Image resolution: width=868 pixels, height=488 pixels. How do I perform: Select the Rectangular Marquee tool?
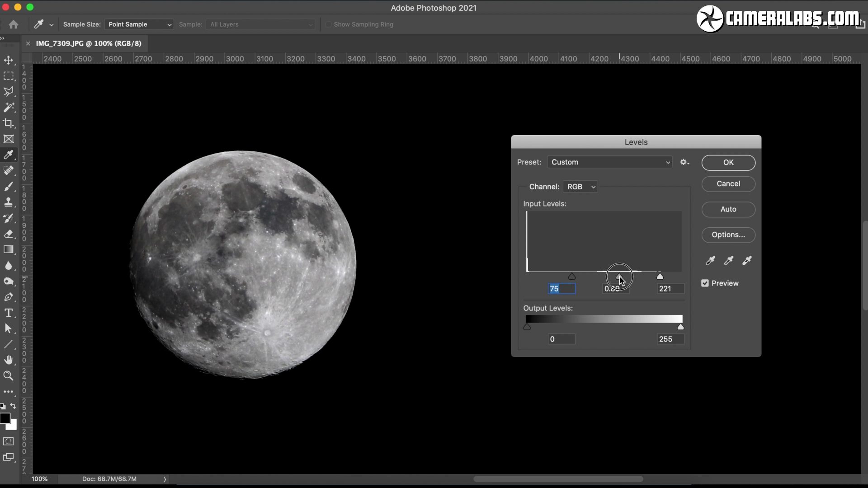coord(9,75)
